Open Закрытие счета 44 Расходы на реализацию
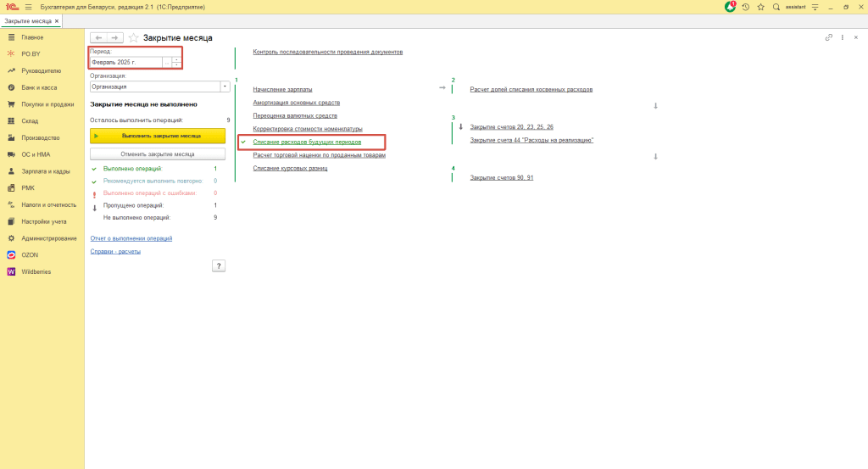 coord(532,140)
